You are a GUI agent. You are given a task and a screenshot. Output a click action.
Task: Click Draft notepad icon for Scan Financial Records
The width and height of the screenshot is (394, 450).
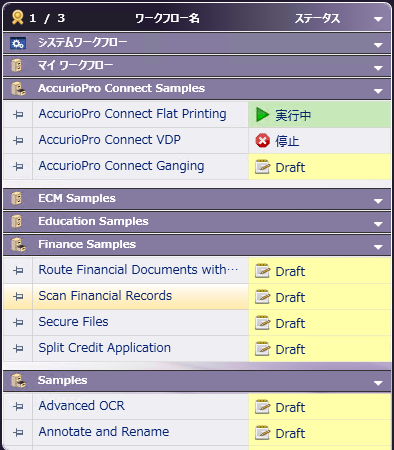[262, 297]
